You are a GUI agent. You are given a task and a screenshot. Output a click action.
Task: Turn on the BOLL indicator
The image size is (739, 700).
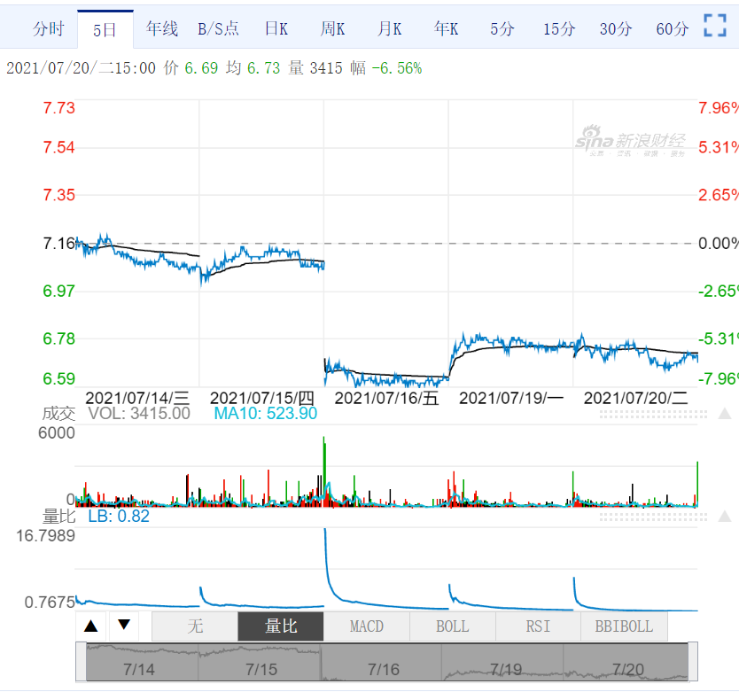coord(453,626)
